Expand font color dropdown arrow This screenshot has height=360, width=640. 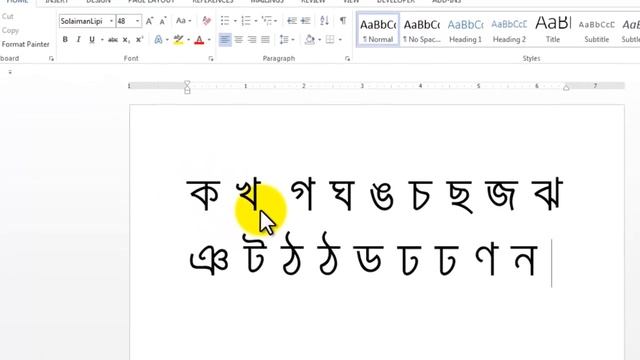click(209, 40)
